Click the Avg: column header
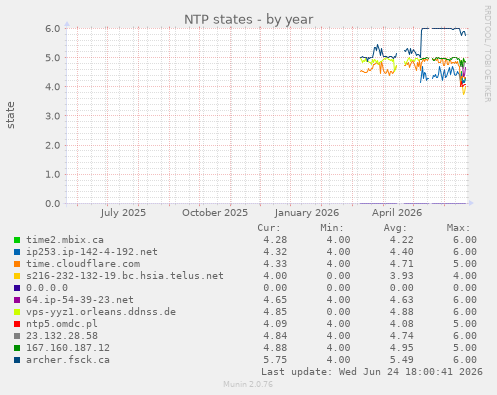This screenshot has width=497, height=395. (x=395, y=228)
